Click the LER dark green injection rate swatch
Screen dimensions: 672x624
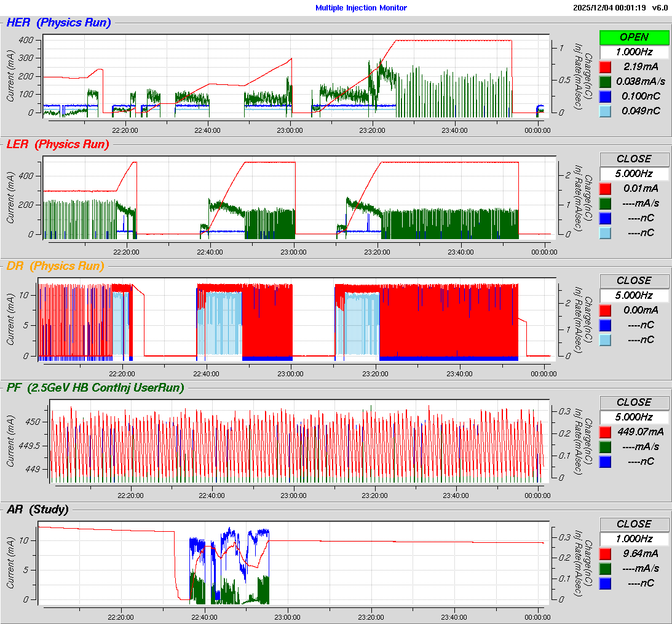605,203
